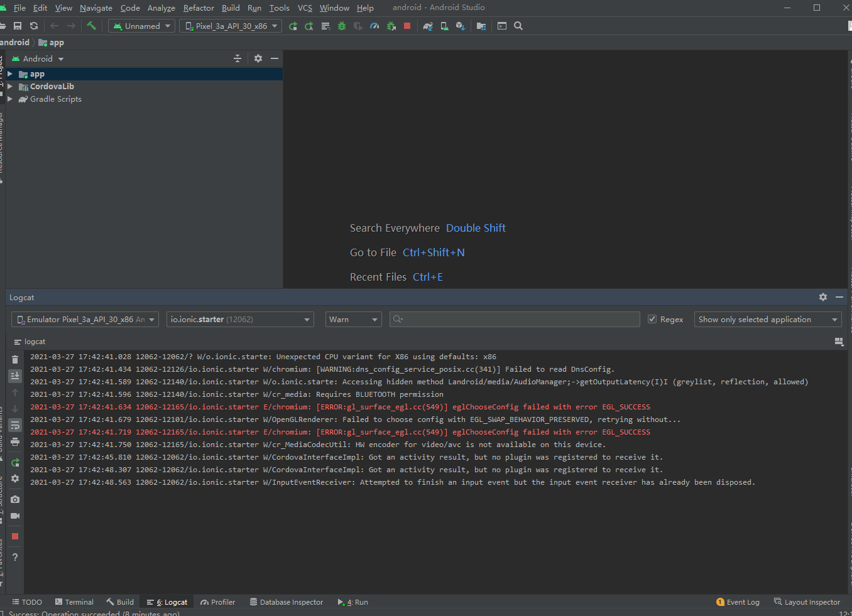Toggle soft wrap in logcat
This screenshot has height=616, width=852.
coord(14,425)
